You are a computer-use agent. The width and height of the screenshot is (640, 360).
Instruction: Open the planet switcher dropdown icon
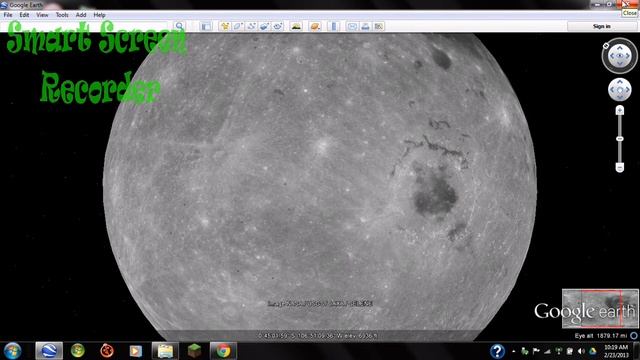click(315, 26)
